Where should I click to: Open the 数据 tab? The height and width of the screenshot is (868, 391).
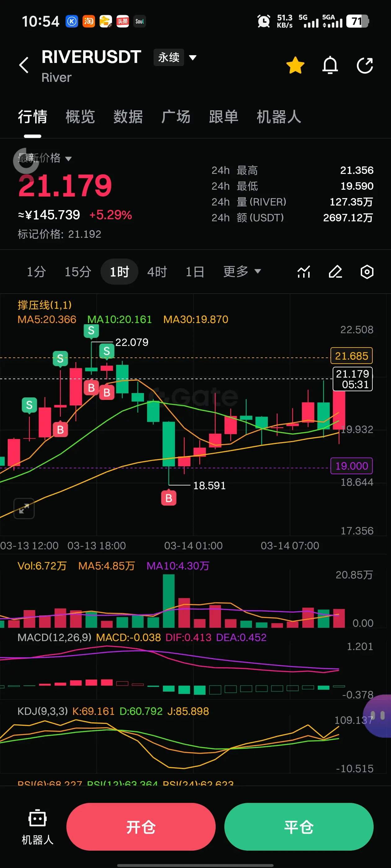click(x=128, y=117)
